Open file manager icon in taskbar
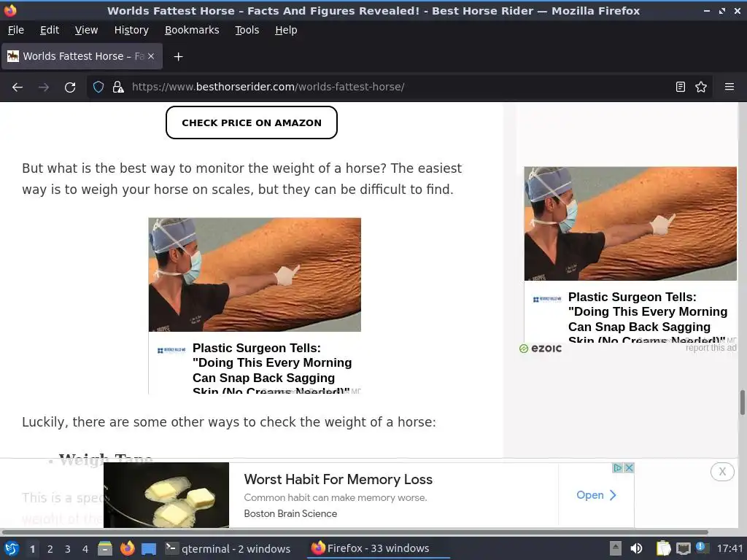This screenshot has width=747, height=560. pos(105,548)
